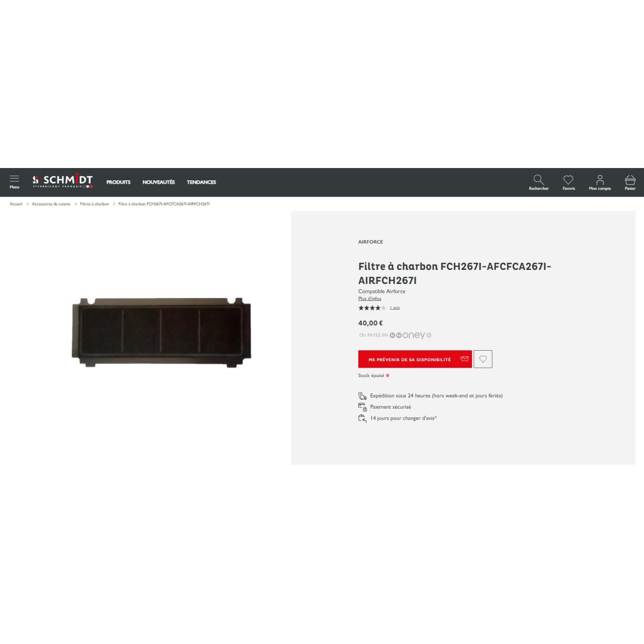Click the Oney info question mark icon
This screenshot has height=644, width=644.
click(429, 335)
